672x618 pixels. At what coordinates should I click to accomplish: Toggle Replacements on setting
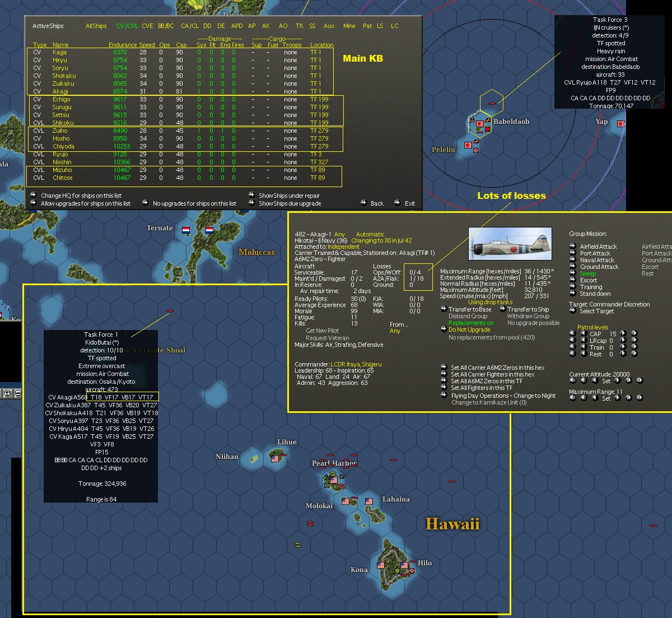click(x=471, y=323)
